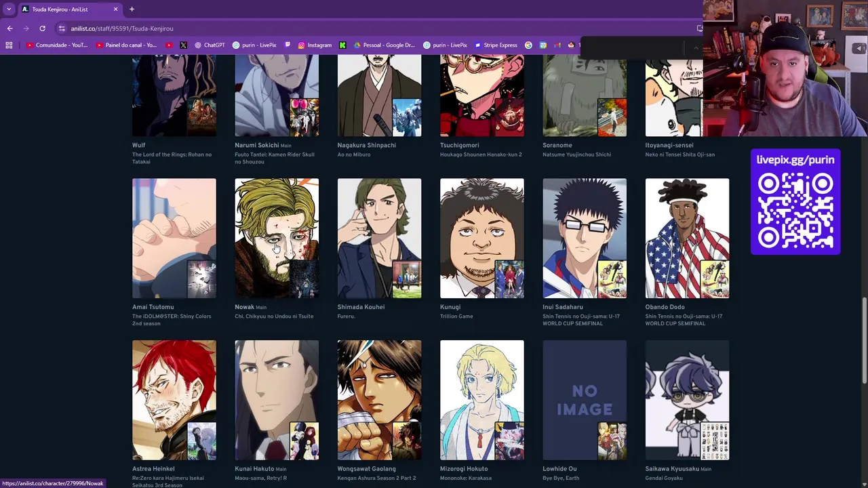The image size is (868, 488).
Task: Open Maou-sama, Retry! R anime link
Action: [261, 479]
